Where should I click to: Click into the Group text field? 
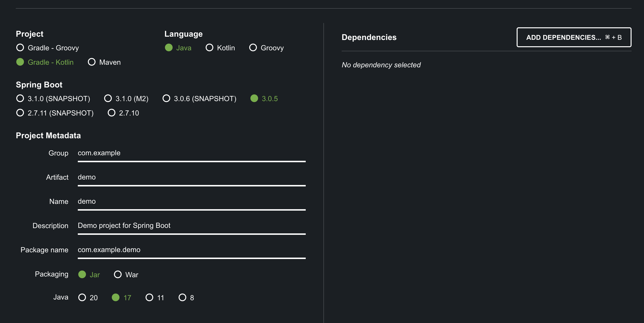tap(192, 153)
